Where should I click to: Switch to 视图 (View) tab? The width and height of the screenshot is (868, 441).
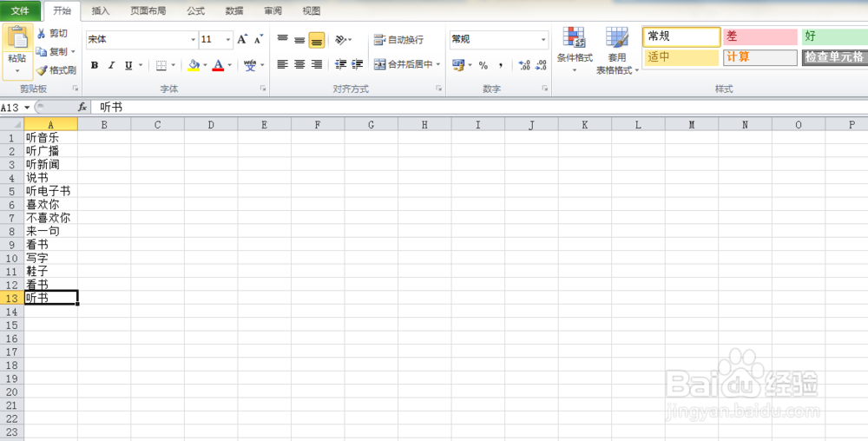(311, 10)
